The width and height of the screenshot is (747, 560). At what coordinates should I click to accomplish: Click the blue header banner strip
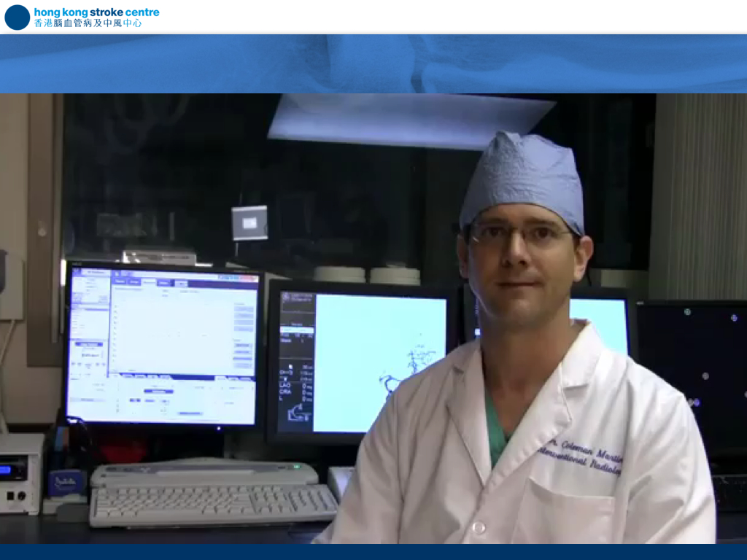[x=373, y=64]
